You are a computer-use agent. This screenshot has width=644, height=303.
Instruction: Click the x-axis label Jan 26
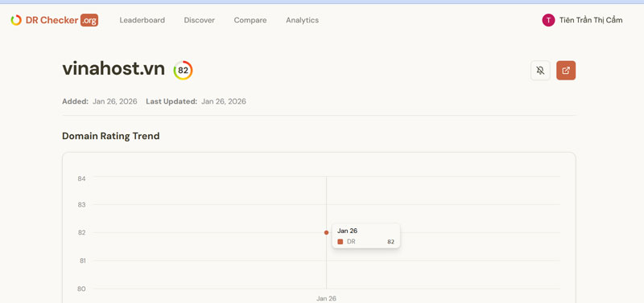[x=327, y=298]
